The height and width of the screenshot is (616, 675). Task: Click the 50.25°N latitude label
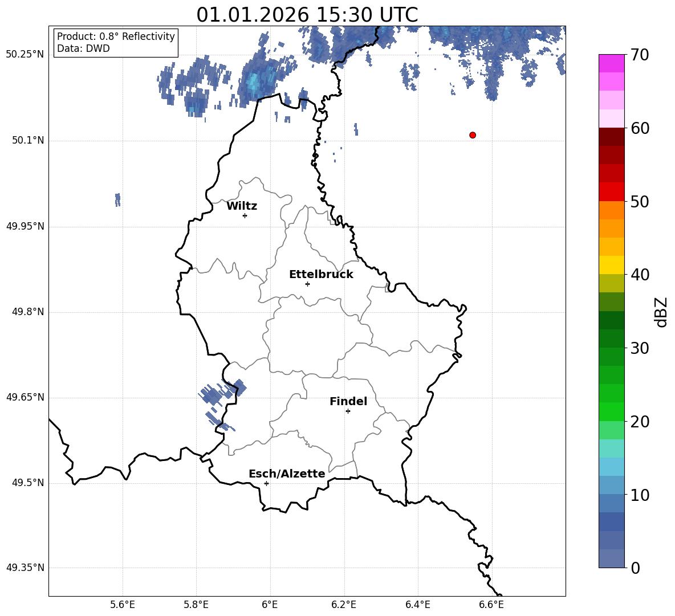click(25, 55)
